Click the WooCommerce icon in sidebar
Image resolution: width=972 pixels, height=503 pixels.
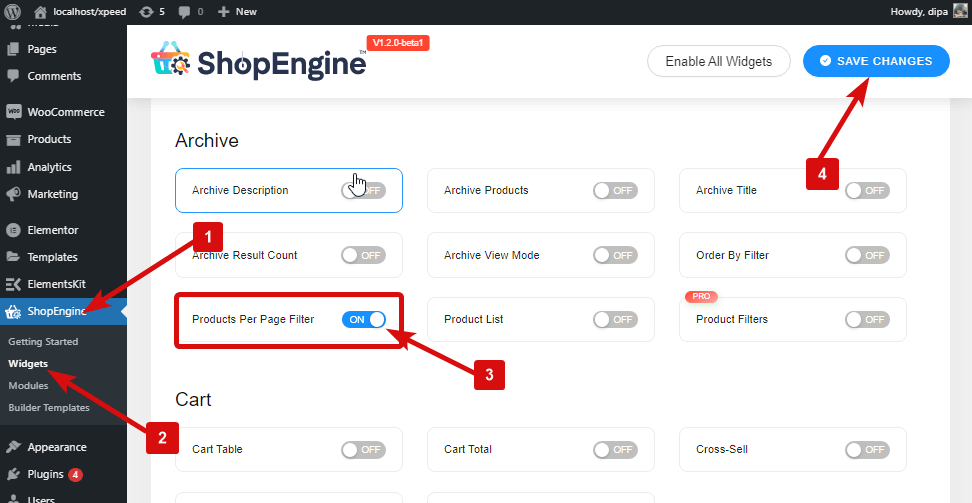pos(13,112)
